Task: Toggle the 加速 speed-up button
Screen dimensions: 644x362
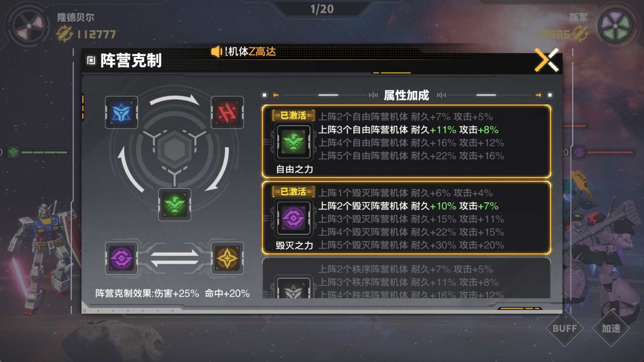Action: (x=611, y=329)
